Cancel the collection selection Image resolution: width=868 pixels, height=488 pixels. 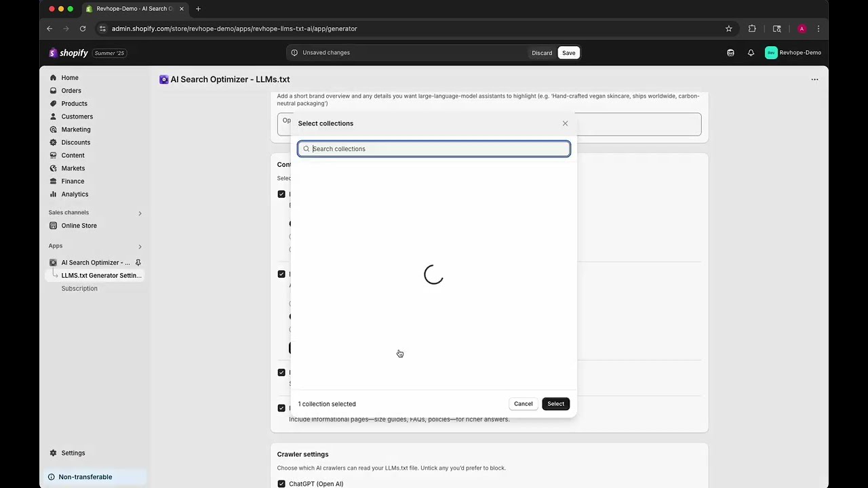pos(523,404)
